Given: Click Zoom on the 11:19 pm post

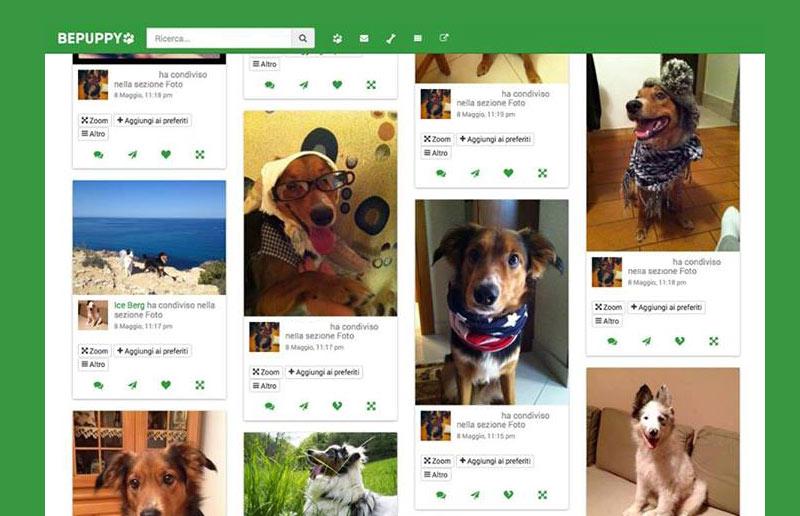Looking at the screenshot, I should [438, 139].
